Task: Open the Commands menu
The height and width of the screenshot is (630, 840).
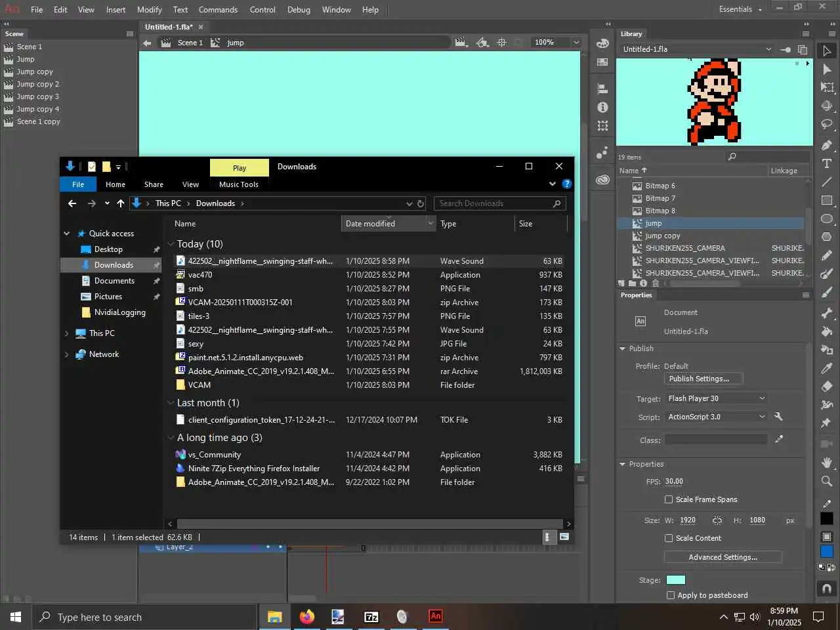Action: pyautogui.click(x=218, y=10)
